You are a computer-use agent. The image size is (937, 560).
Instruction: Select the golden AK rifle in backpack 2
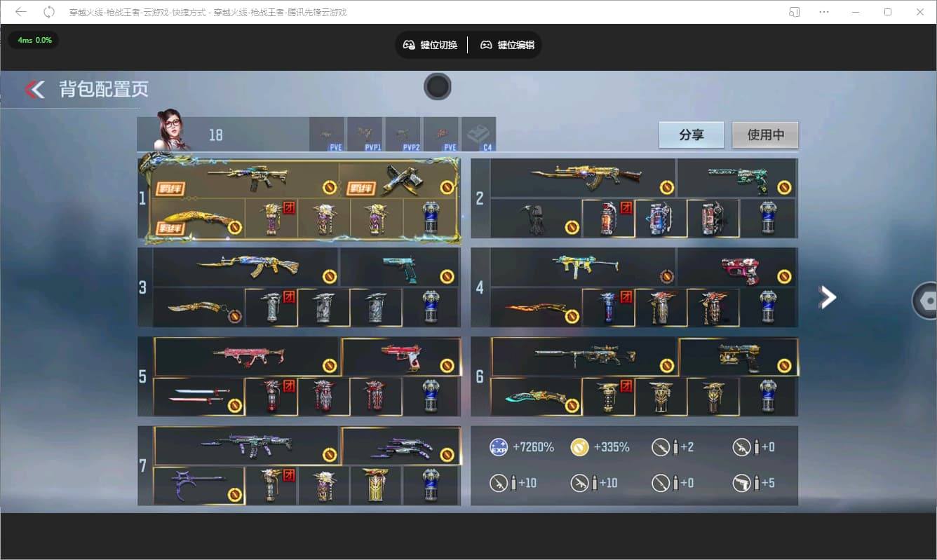[583, 177]
